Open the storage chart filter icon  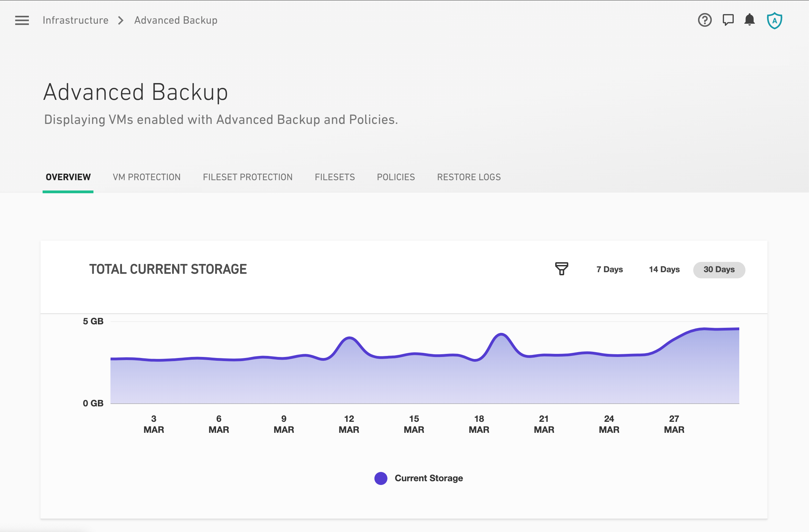click(561, 269)
